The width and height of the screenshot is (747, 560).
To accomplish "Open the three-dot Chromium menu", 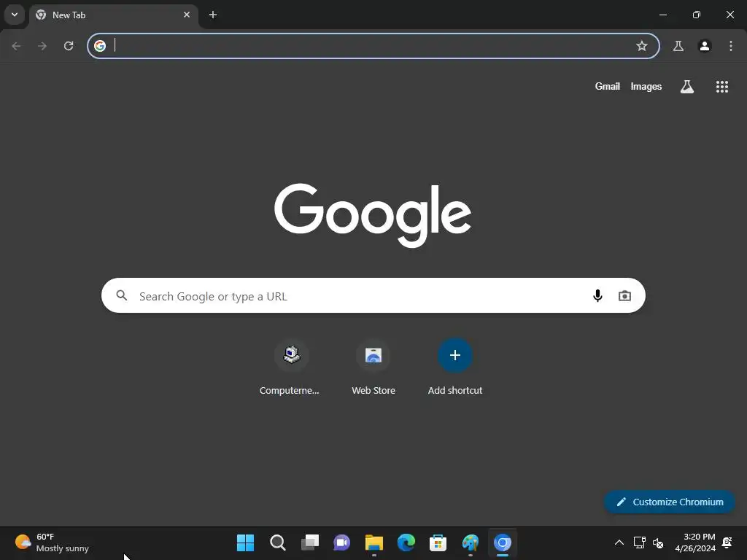I will click(x=731, y=46).
